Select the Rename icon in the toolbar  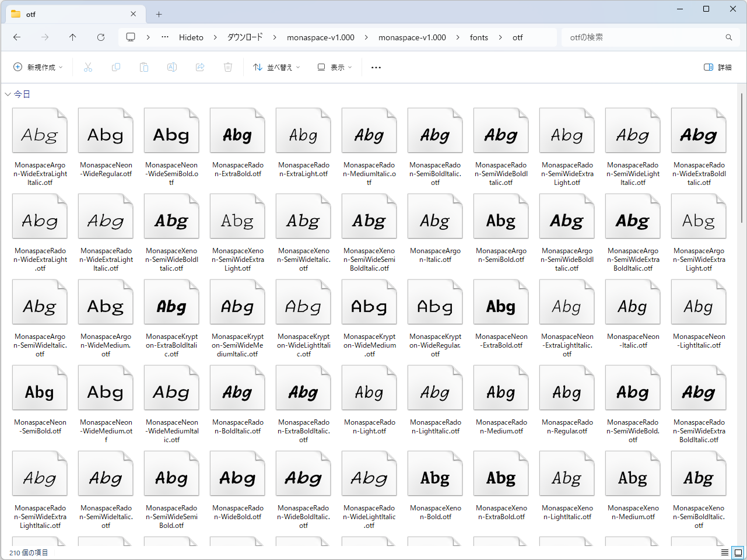coord(172,67)
